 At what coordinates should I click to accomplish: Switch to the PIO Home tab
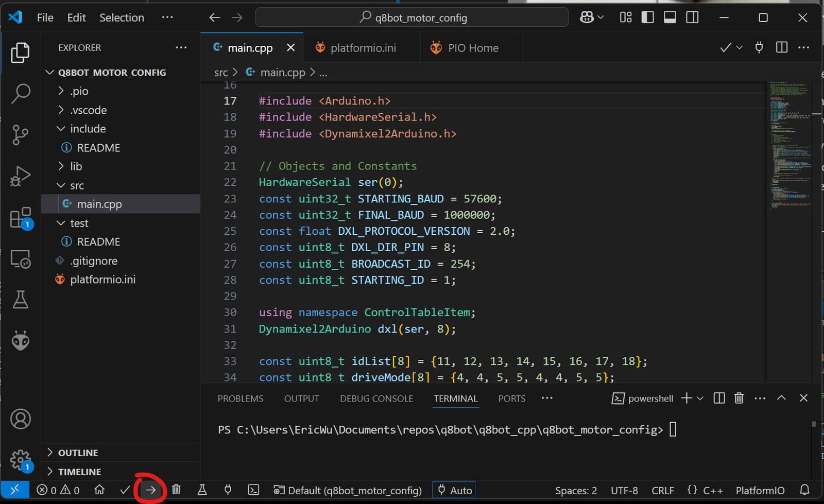click(x=473, y=48)
